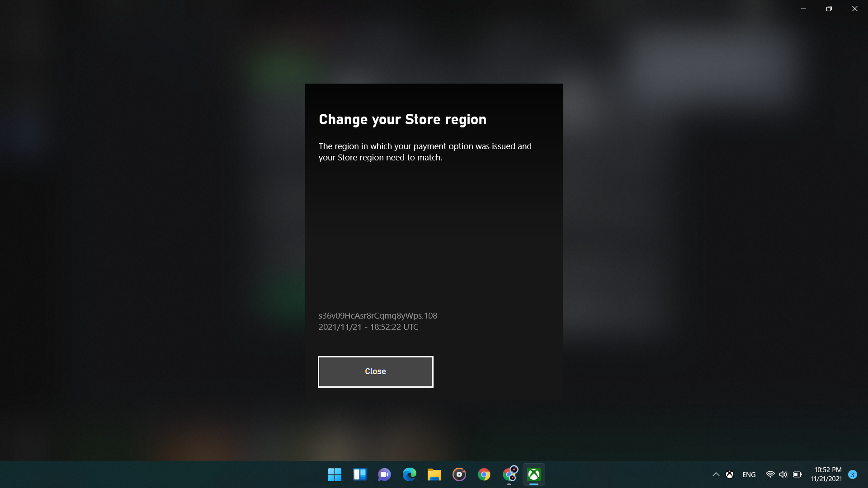Click the Close button in dialog

pyautogui.click(x=375, y=371)
